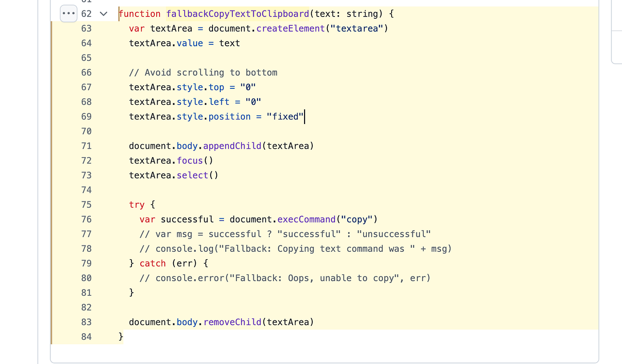The width and height of the screenshot is (622, 364).
Task: Click the ellipsis icon to expand hidden lines
Action: [68, 13]
